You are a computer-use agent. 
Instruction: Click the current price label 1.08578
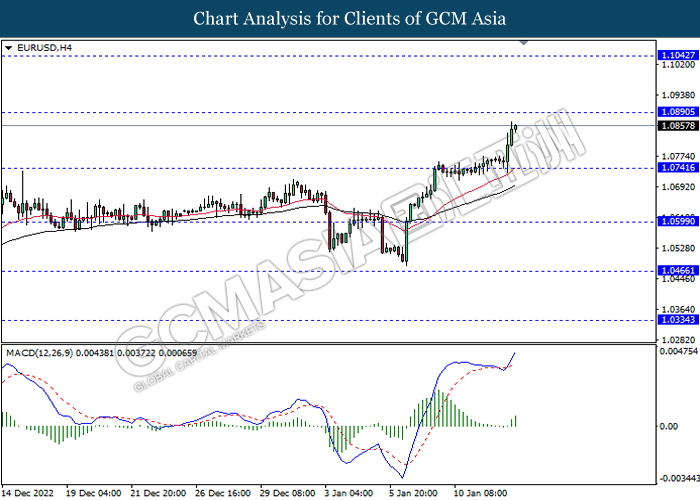tap(678, 125)
